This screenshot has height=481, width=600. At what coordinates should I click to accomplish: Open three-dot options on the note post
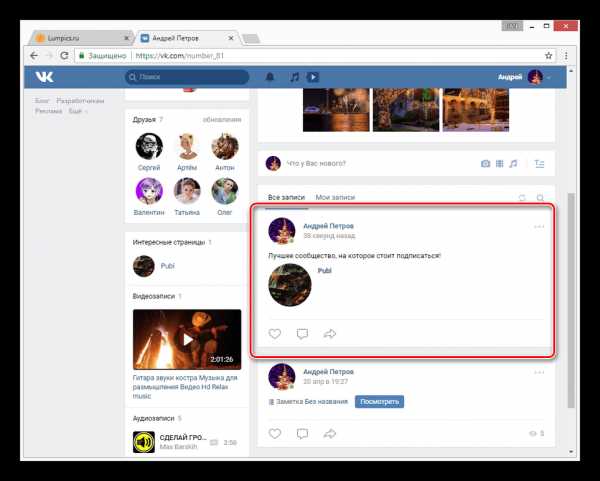539,372
